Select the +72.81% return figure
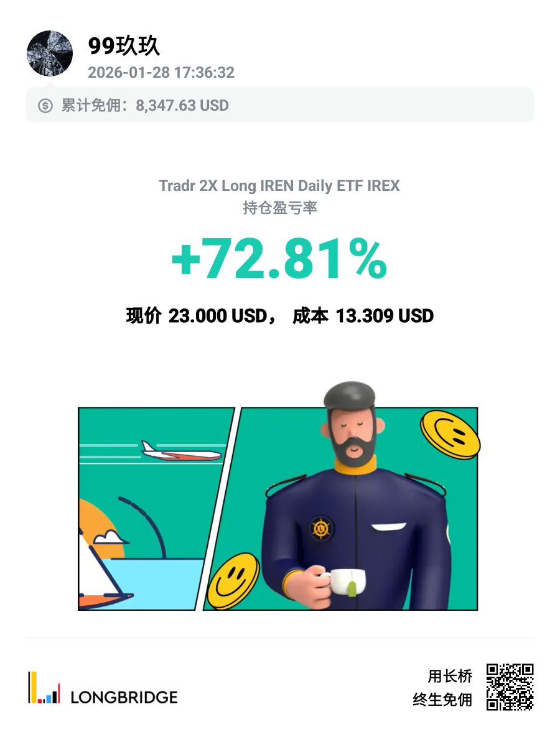 tap(279, 261)
